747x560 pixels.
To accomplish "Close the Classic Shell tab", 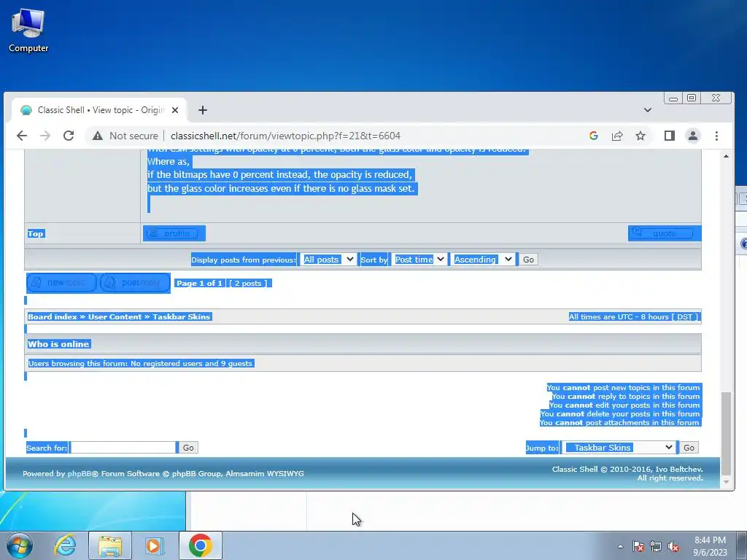I will point(175,110).
